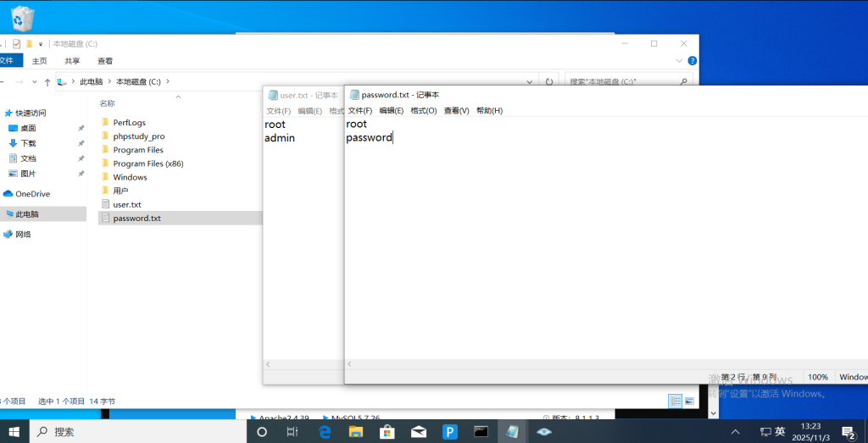This screenshot has height=443, width=868.
Task: Switch to large icons view in Explorer
Action: click(688, 401)
